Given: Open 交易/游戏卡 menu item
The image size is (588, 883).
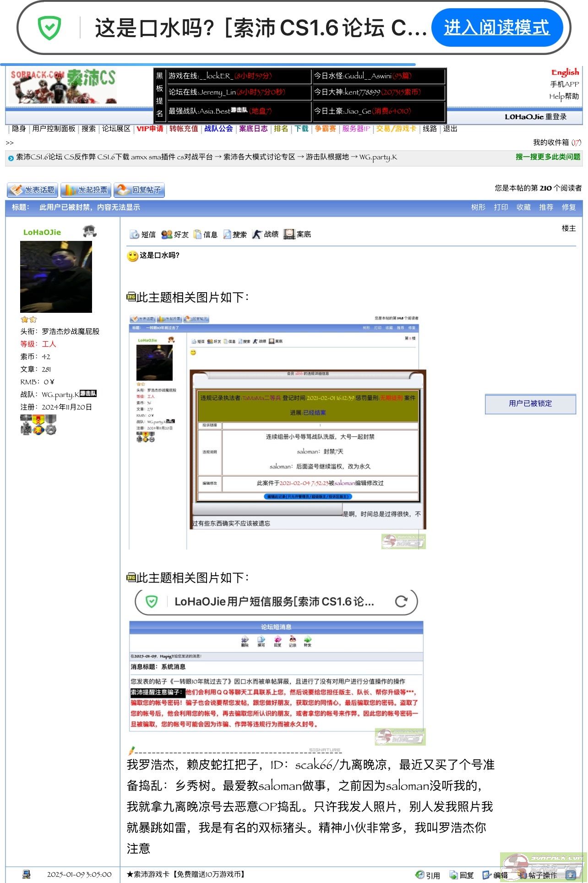Looking at the screenshot, I should (396, 129).
